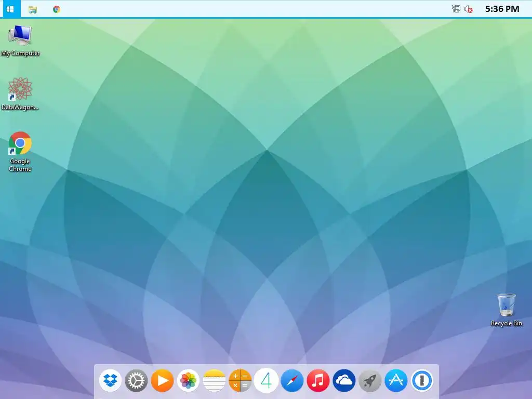Open the settings gear in the dock
The width and height of the screenshot is (532, 399).
pos(136,381)
